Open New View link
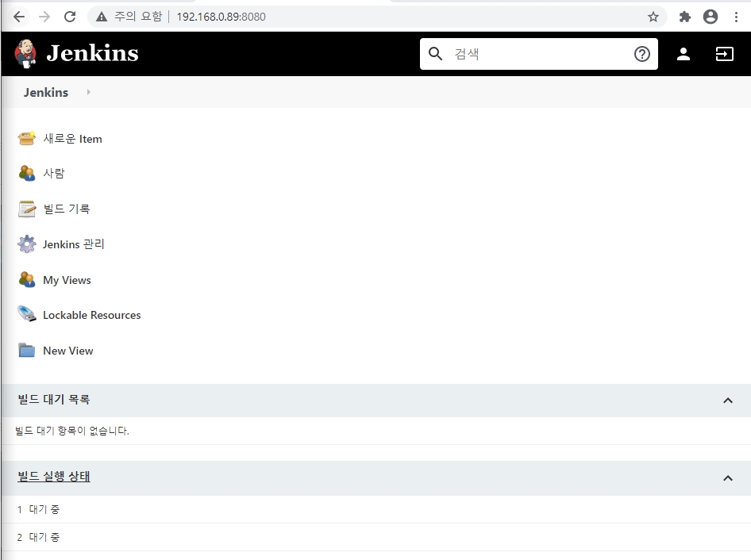751x560 pixels. tap(68, 351)
